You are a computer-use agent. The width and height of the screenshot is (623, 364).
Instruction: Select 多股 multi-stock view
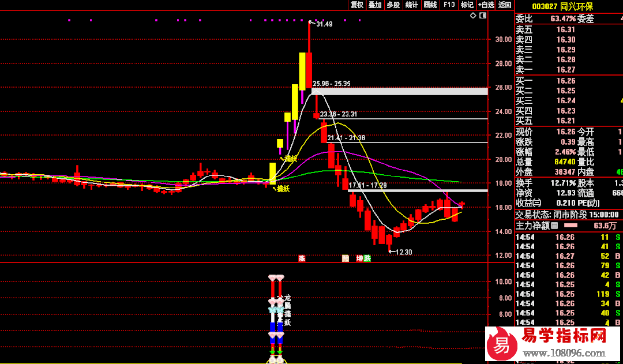[x=393, y=5]
